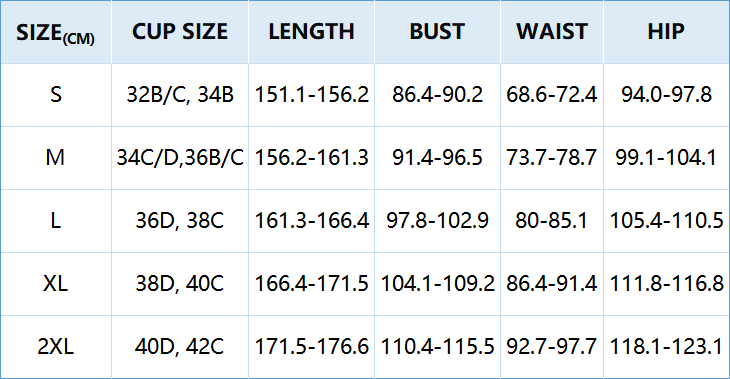
Task: Click cup size 32B/C, 34B cell
Action: tap(180, 95)
